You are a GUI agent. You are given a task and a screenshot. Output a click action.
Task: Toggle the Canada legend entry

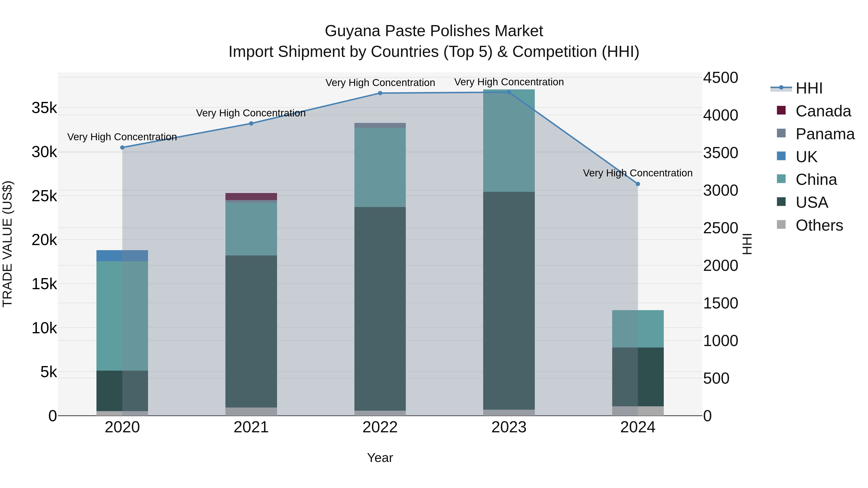[814, 111]
